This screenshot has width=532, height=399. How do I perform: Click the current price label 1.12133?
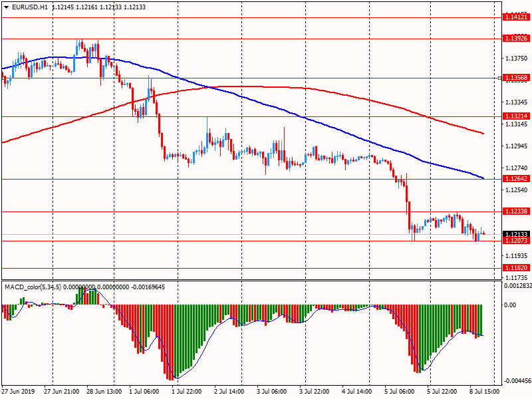(x=517, y=234)
